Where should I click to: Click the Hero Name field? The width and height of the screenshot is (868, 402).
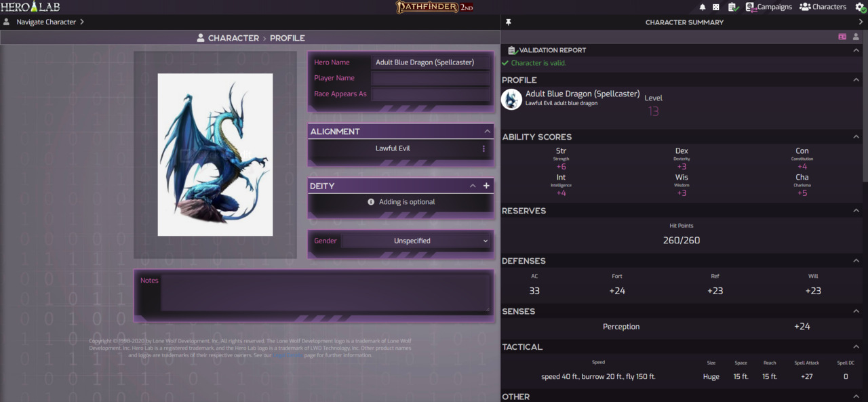431,62
